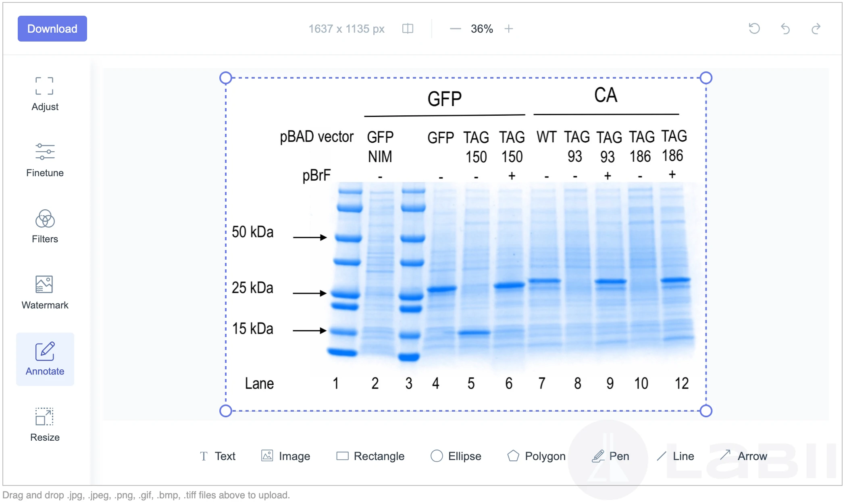Undo the last edit
Viewport: 845px width, 504px height.
pyautogui.click(x=785, y=29)
